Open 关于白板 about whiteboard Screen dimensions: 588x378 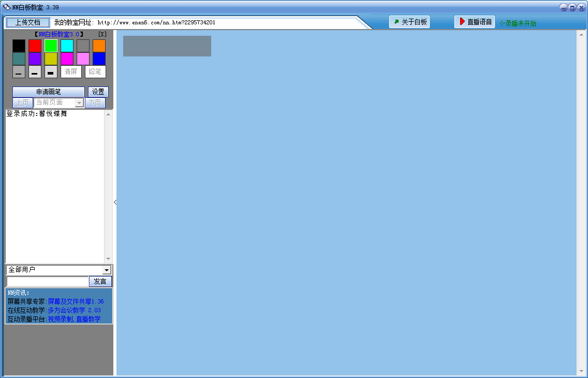tap(409, 22)
